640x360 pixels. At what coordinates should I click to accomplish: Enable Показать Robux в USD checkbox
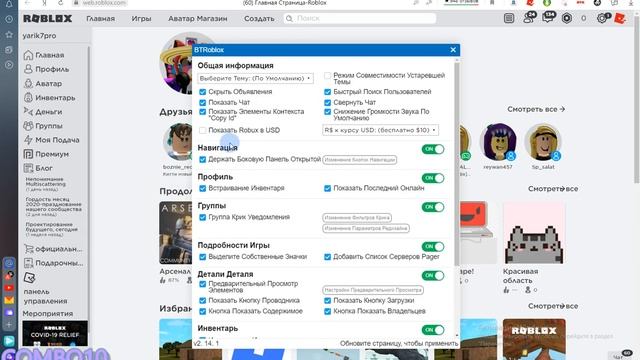[x=202, y=130]
